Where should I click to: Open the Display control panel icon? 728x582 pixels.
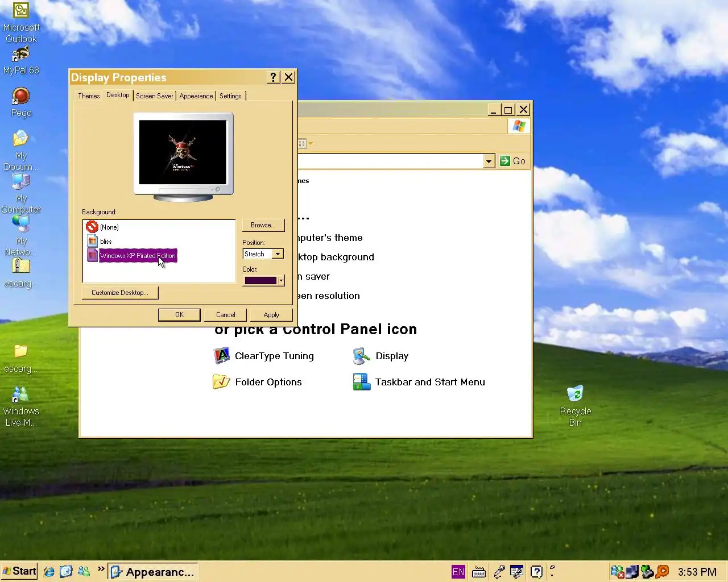click(x=380, y=356)
